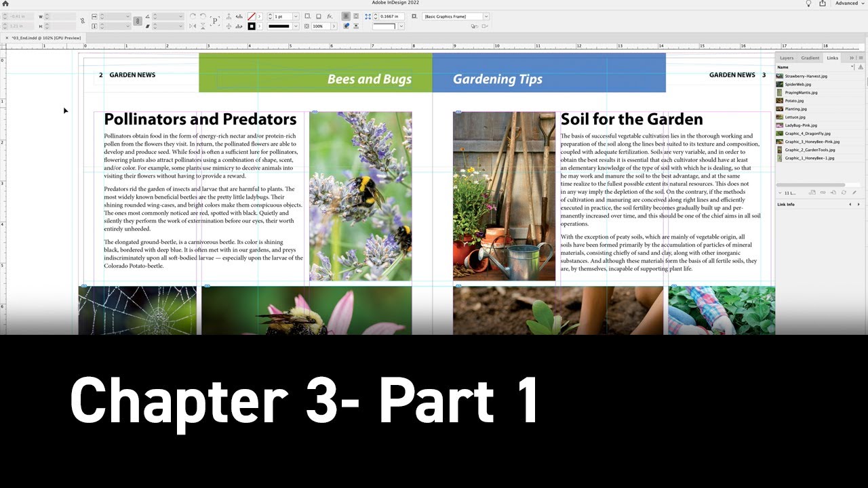Click the black stroke color swatch
Screen dimensions: 868x488
point(252,26)
